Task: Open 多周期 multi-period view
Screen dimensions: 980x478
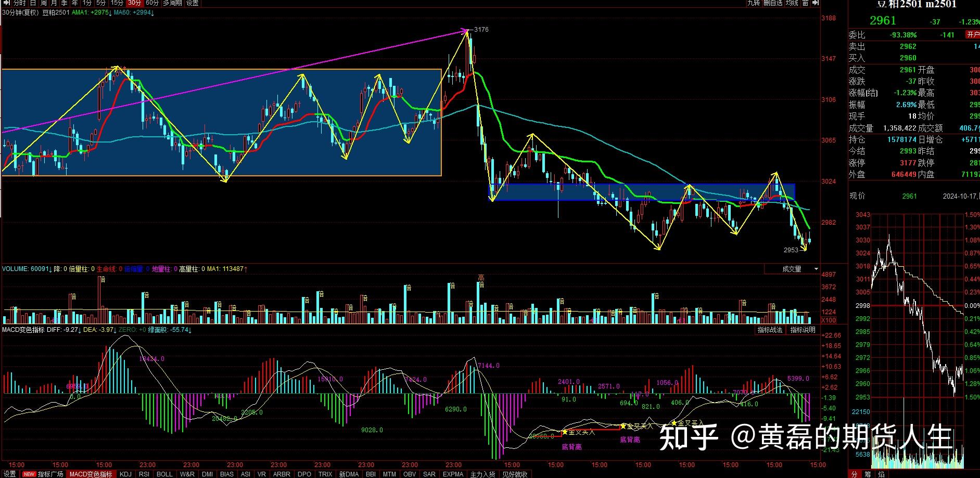Action: coord(172,3)
